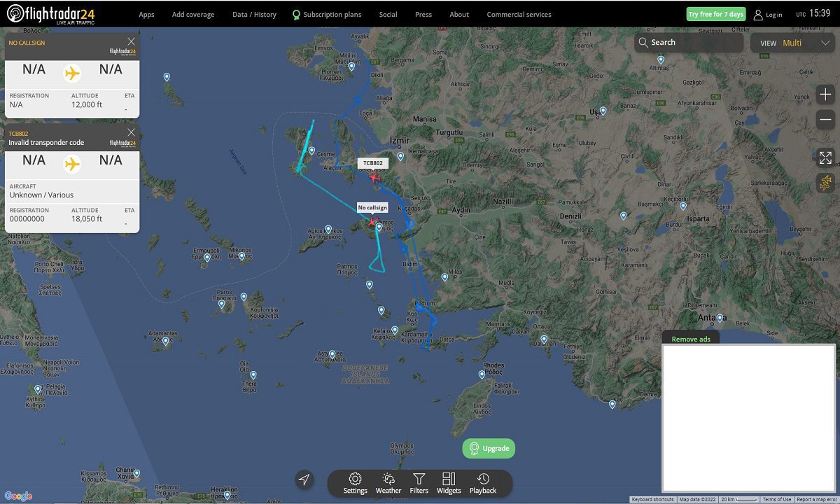Select the TCB802 aircraft on map

coord(374,177)
